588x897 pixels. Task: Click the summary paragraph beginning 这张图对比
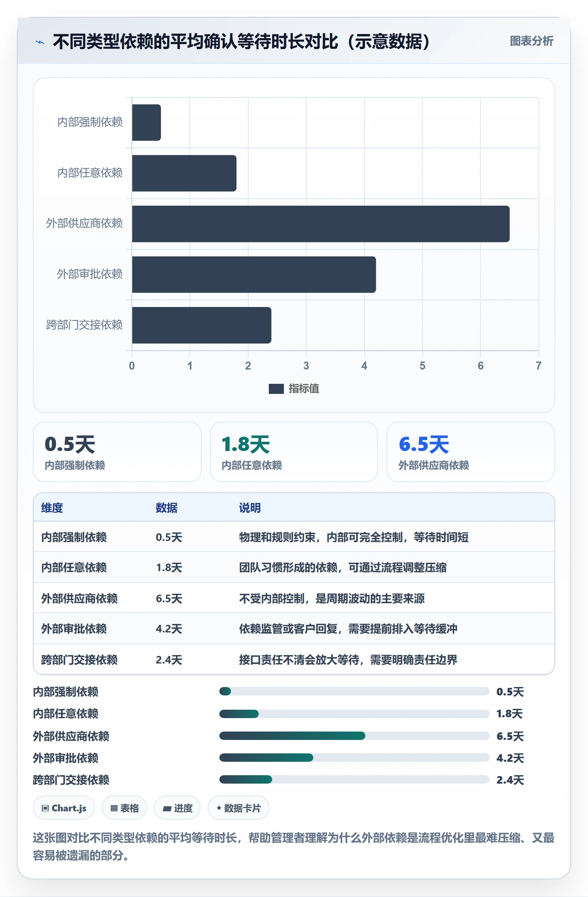[294, 847]
